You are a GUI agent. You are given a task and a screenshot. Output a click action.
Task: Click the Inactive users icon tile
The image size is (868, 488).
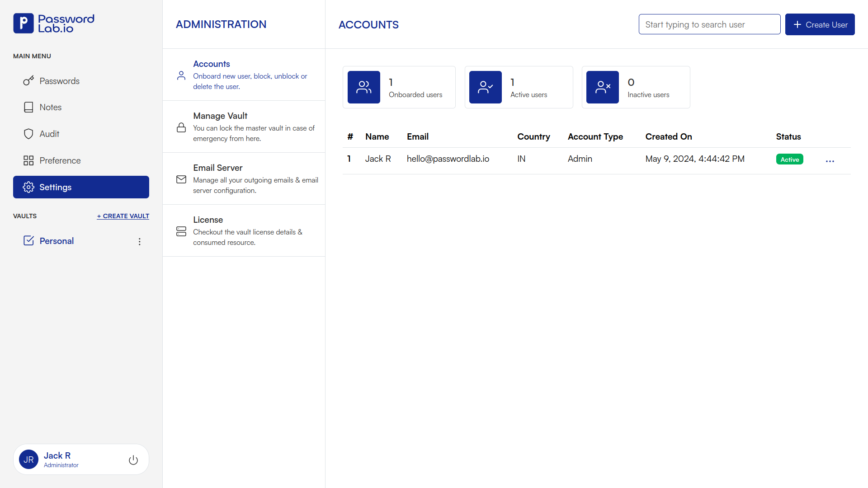[603, 87]
